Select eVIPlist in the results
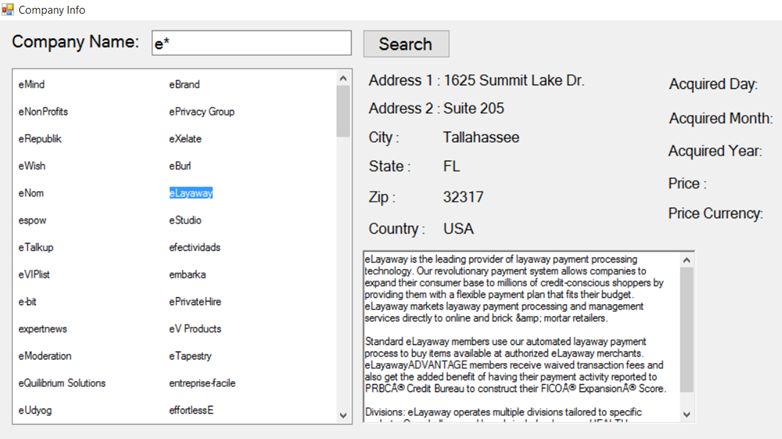The width and height of the screenshot is (782, 439). click(34, 274)
